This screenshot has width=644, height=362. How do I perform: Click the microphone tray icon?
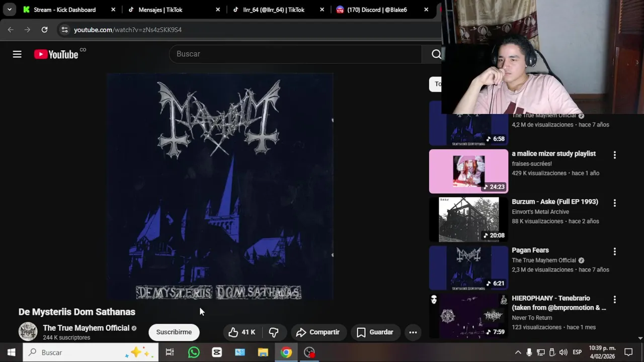pyautogui.click(x=529, y=352)
